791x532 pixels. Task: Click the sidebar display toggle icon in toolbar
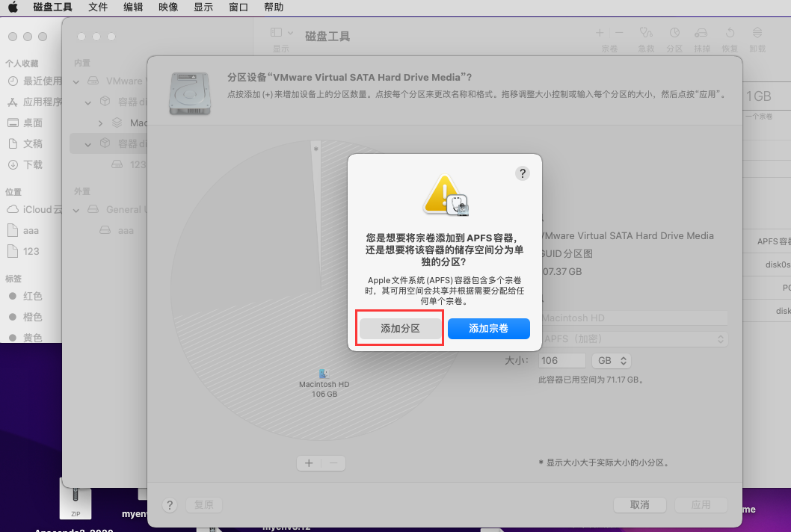tap(276, 33)
